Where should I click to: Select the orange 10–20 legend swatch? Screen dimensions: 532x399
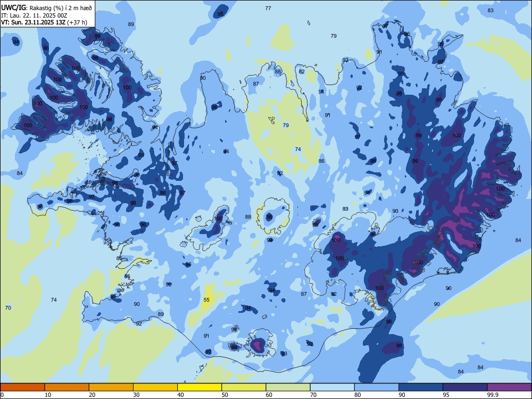67,387
